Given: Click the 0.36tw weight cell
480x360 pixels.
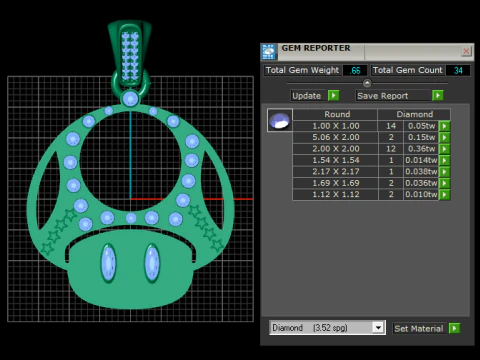Looking at the screenshot, I should pyautogui.click(x=421, y=149).
